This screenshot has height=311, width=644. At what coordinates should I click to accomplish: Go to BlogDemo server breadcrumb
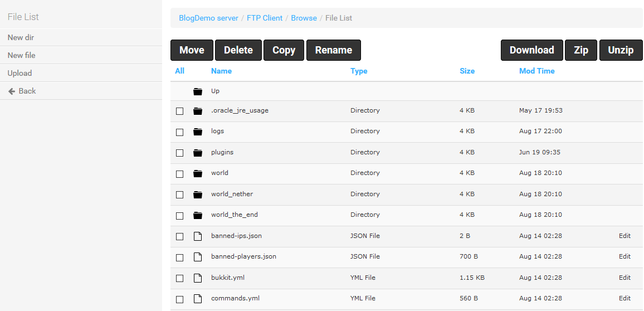(209, 18)
